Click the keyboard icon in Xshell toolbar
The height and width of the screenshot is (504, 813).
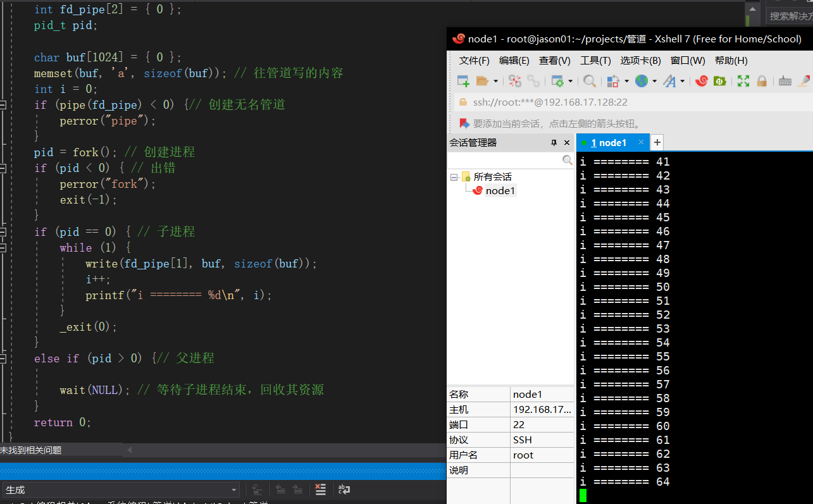pyautogui.click(x=785, y=81)
